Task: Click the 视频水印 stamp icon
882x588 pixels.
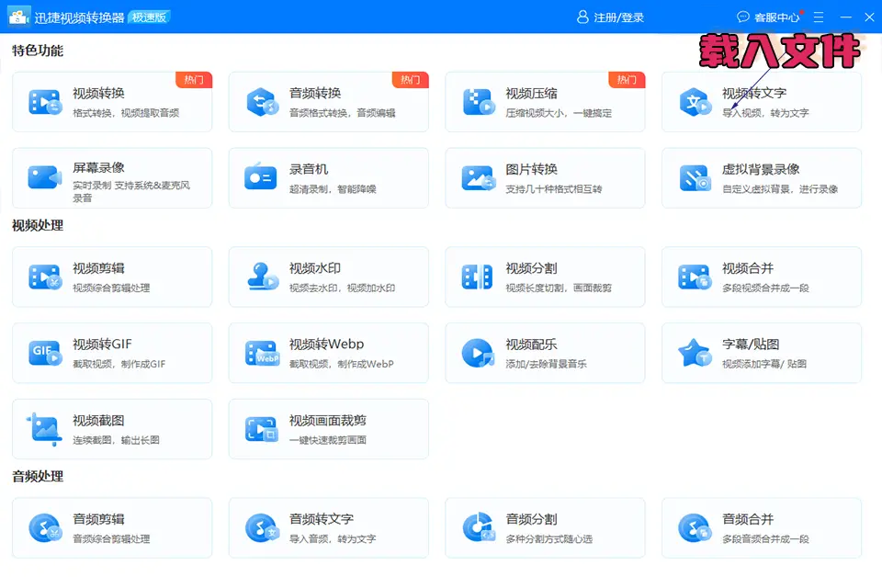Action: pyautogui.click(x=263, y=277)
